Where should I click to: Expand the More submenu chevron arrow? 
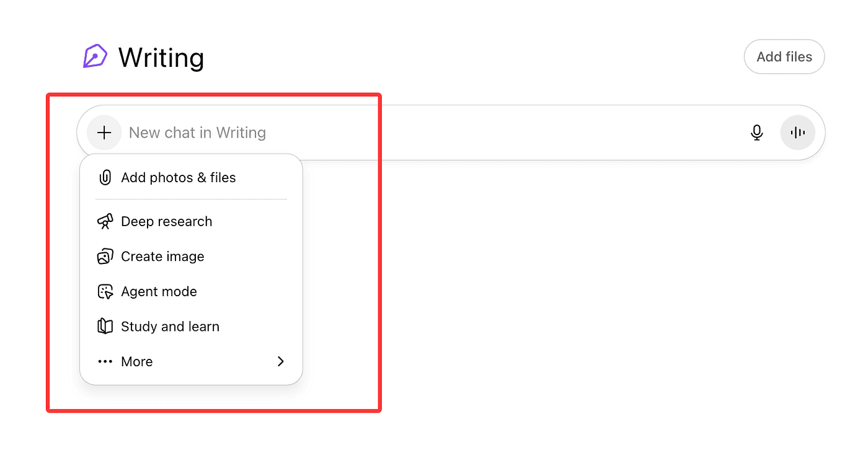281,361
